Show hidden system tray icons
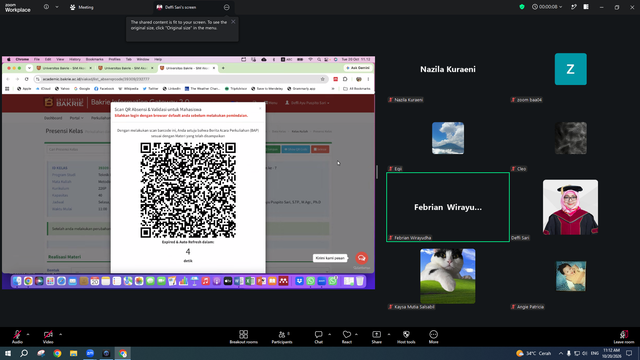The image size is (640, 360). 561,353
